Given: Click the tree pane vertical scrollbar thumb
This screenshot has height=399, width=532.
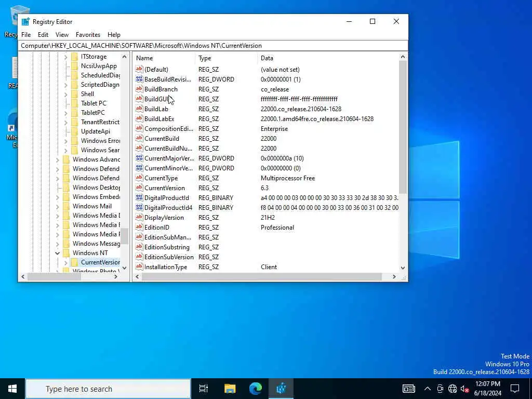Looking at the screenshot, I should 125,236.
